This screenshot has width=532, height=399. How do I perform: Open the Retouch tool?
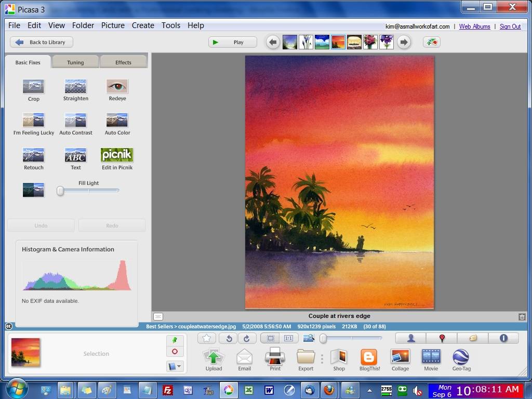tap(33, 159)
